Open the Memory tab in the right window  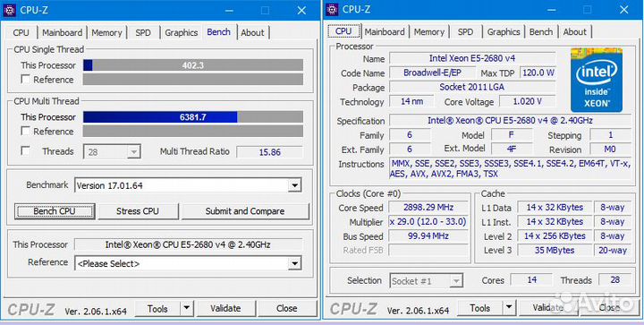(x=429, y=31)
